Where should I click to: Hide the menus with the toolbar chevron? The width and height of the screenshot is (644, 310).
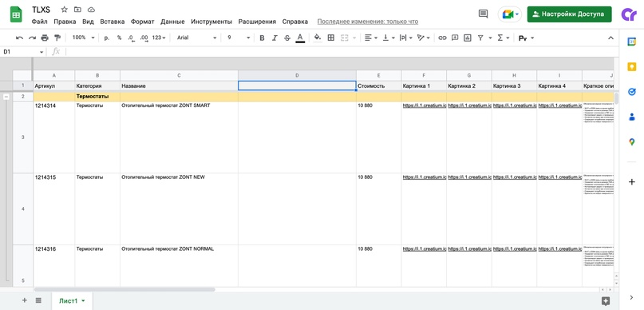click(610, 38)
